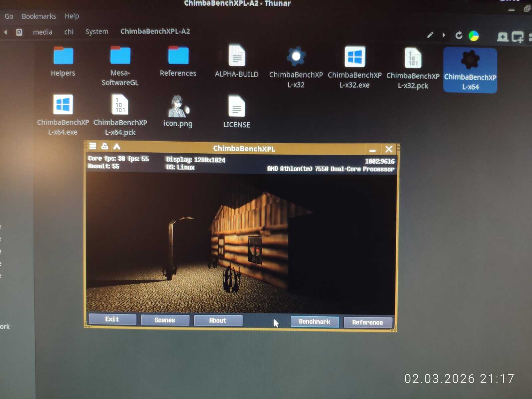Click the "1002:9616" device ID text

coord(380,161)
